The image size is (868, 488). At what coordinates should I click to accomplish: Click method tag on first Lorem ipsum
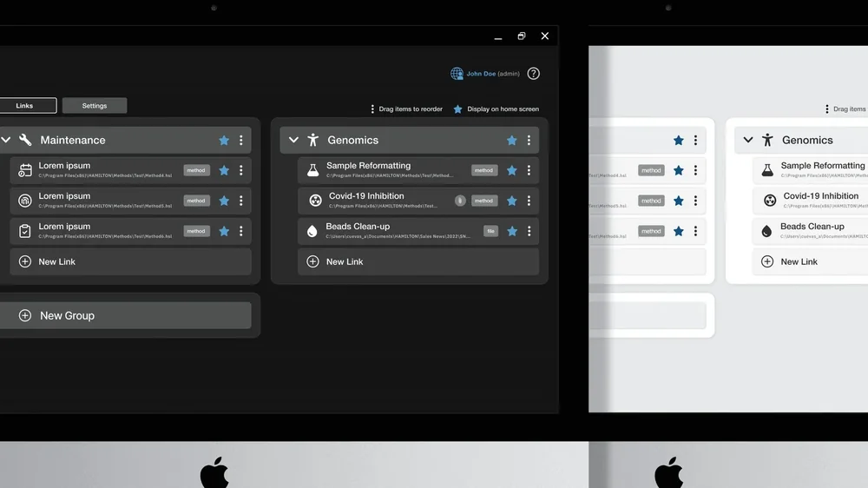(196, 170)
